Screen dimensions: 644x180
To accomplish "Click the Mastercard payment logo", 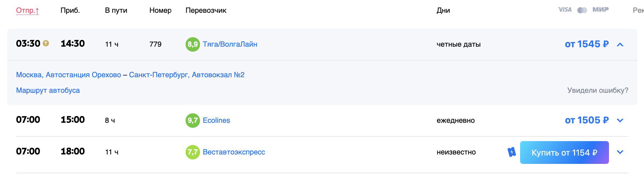I will pyautogui.click(x=582, y=10).
